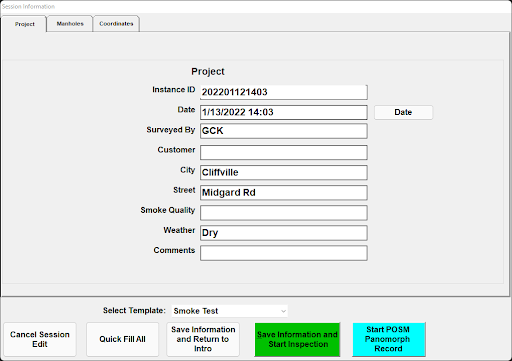Click the empty Comments field
512x361 pixels.
pos(284,253)
